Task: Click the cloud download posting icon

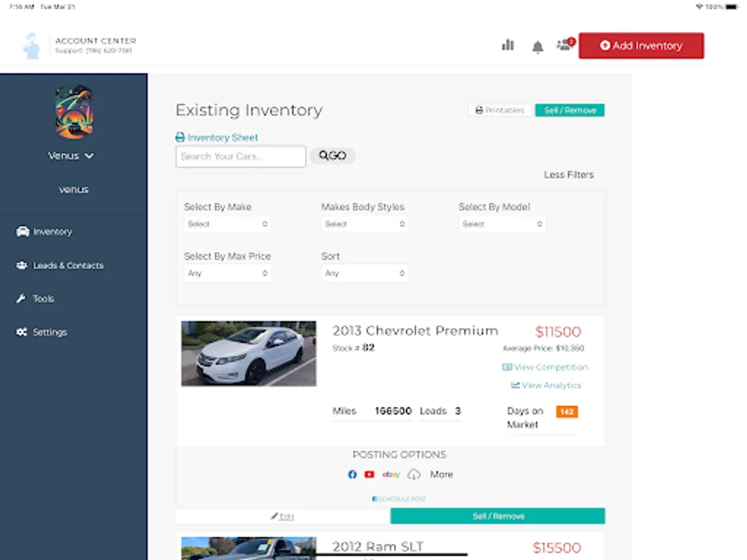Action: point(414,475)
